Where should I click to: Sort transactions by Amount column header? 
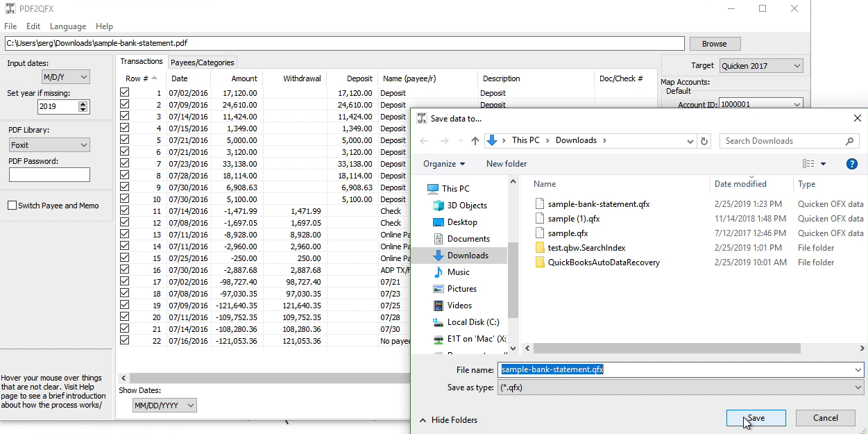244,78
